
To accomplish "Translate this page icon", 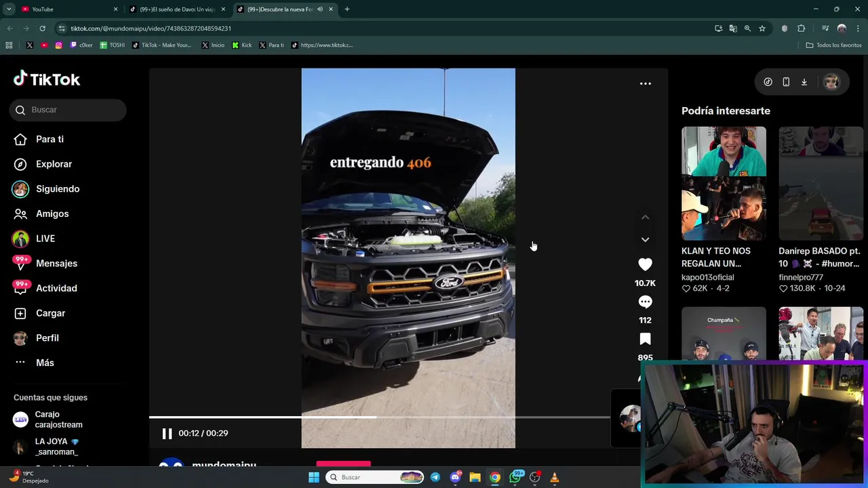I will 733,28.
